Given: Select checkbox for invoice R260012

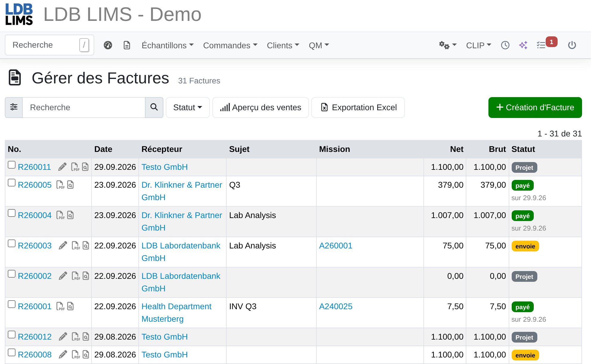Looking at the screenshot, I should 12,335.
